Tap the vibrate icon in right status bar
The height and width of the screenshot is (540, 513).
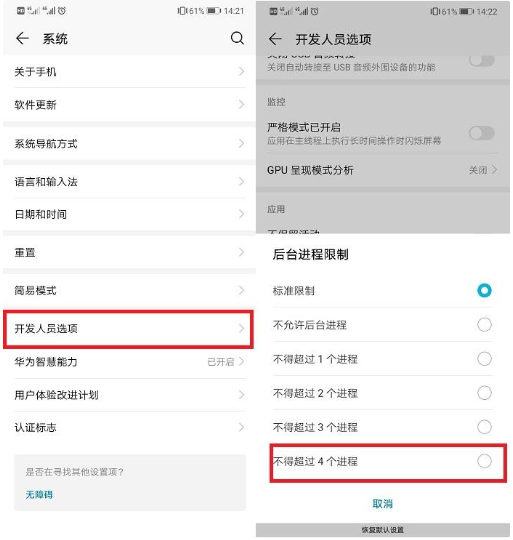434,12
